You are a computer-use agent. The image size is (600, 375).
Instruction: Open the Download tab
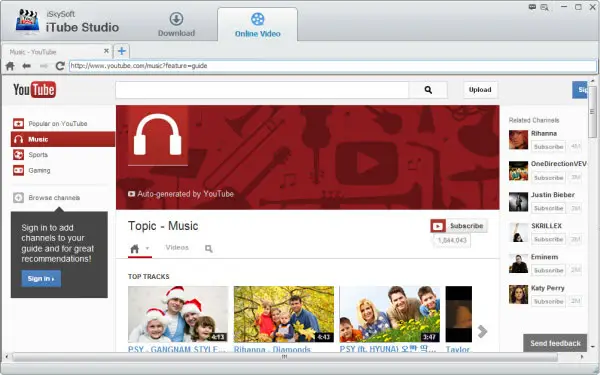[176, 24]
